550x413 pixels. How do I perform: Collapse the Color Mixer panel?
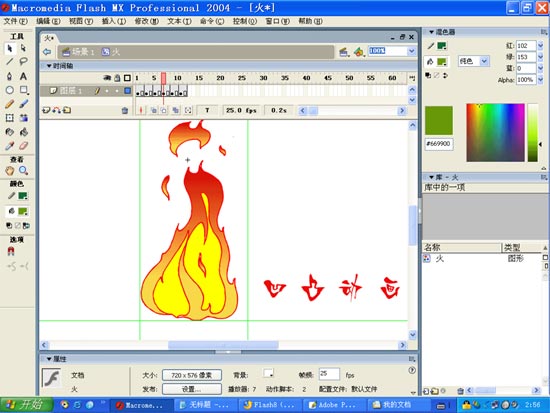[431, 32]
